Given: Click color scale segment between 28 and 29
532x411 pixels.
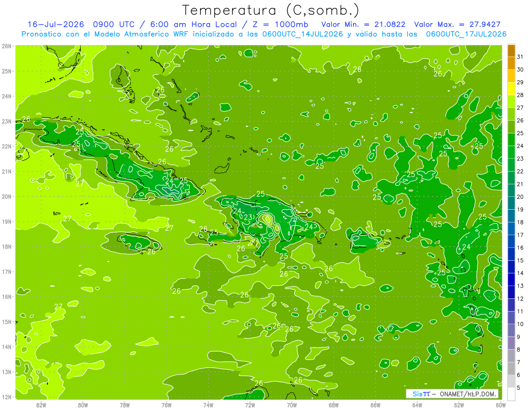Looking at the screenshot, I should point(511,90).
